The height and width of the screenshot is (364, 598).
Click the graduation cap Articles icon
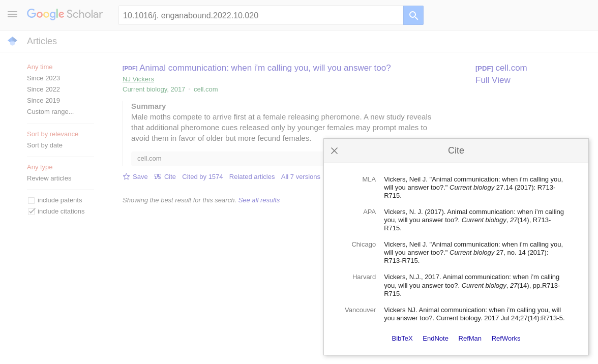pyautogui.click(x=13, y=41)
